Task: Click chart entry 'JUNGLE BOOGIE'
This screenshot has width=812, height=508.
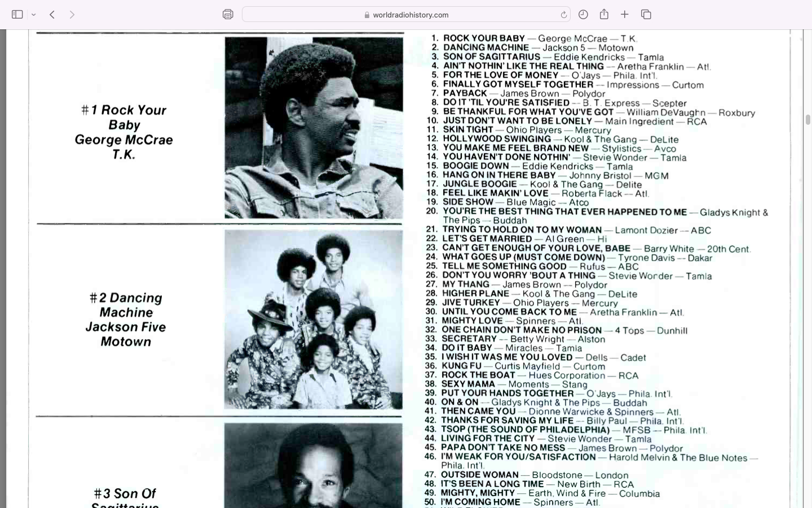Action: 479,184
